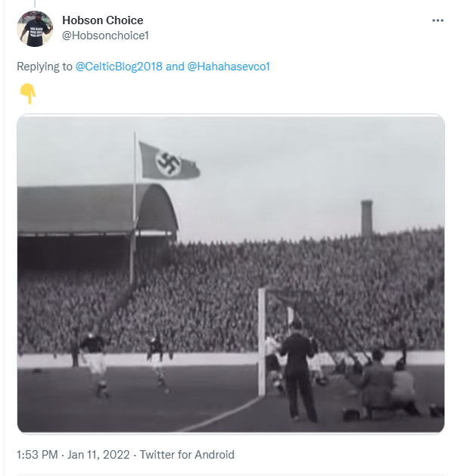
Task: Open the Hobson Choice display name link
Action: tap(103, 20)
